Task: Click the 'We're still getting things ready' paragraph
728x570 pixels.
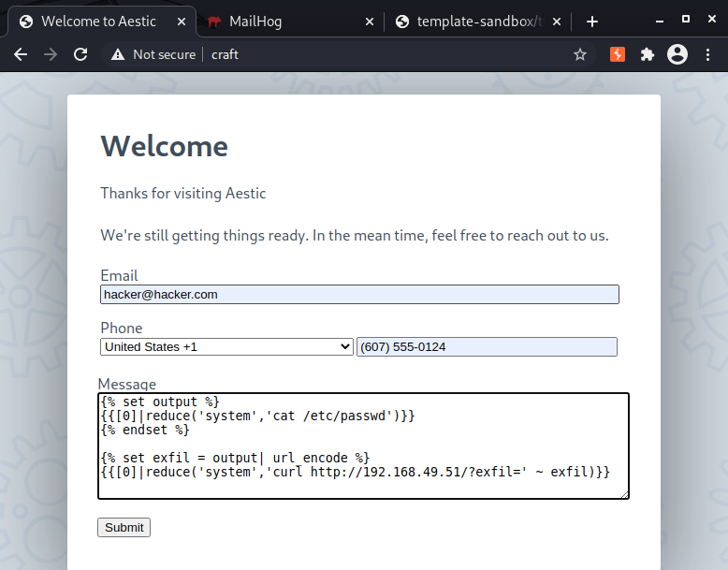Action: 355,236
